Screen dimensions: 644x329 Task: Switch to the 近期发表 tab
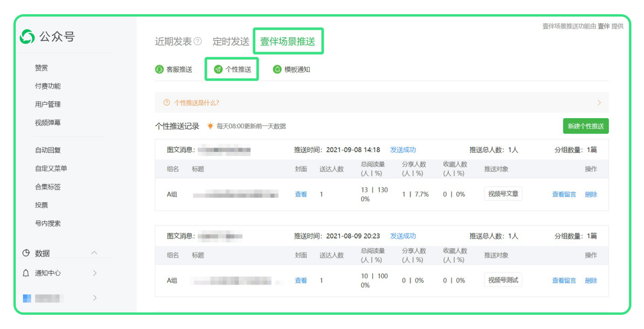(x=173, y=41)
